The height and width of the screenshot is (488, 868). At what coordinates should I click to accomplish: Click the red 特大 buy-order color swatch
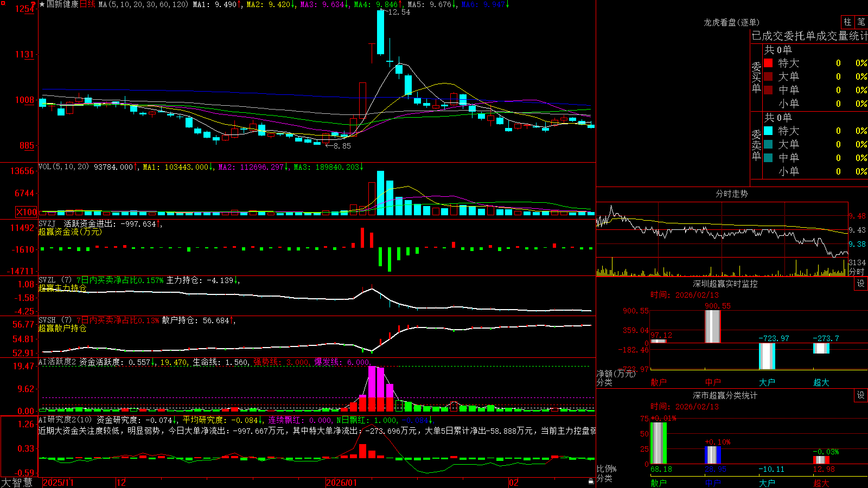coord(768,63)
